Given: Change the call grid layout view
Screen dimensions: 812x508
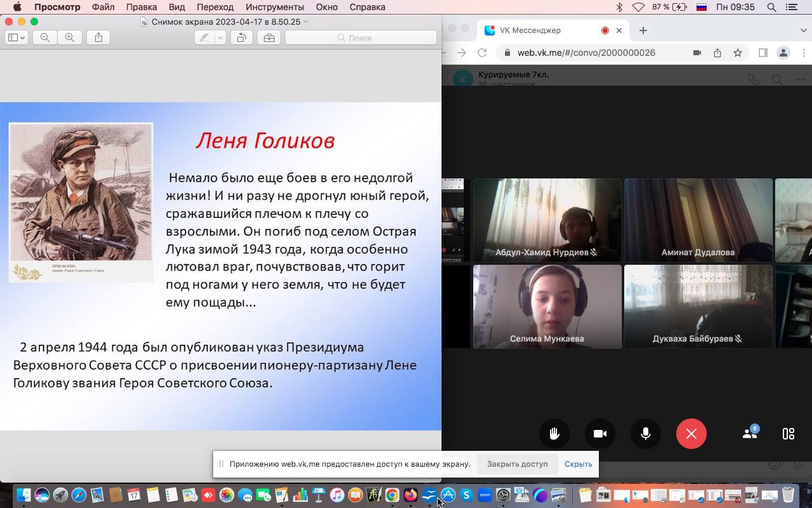Looking at the screenshot, I should pyautogui.click(x=789, y=434).
